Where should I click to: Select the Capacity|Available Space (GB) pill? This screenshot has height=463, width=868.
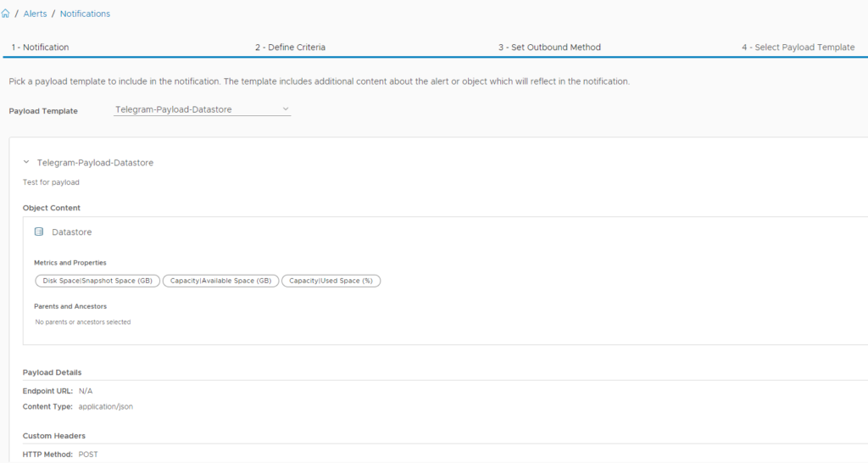220,281
